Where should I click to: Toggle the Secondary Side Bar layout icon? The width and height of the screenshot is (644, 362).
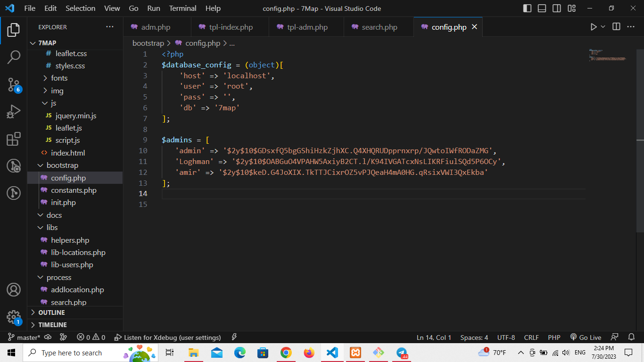point(557,8)
